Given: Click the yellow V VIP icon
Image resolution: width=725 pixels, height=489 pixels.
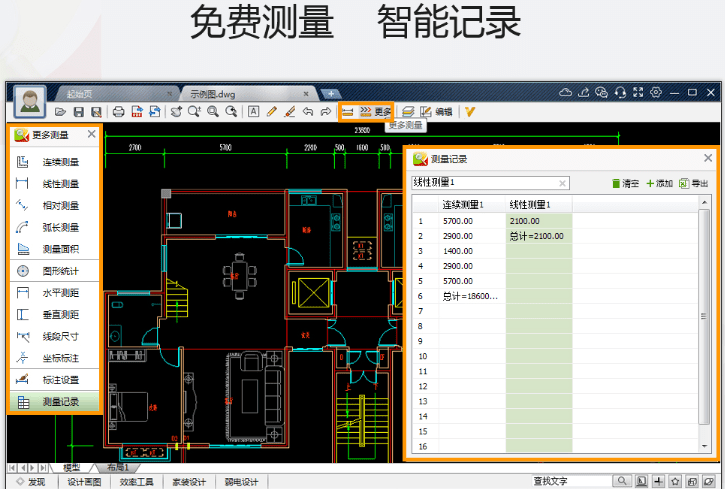Looking at the screenshot, I should pos(470,112).
